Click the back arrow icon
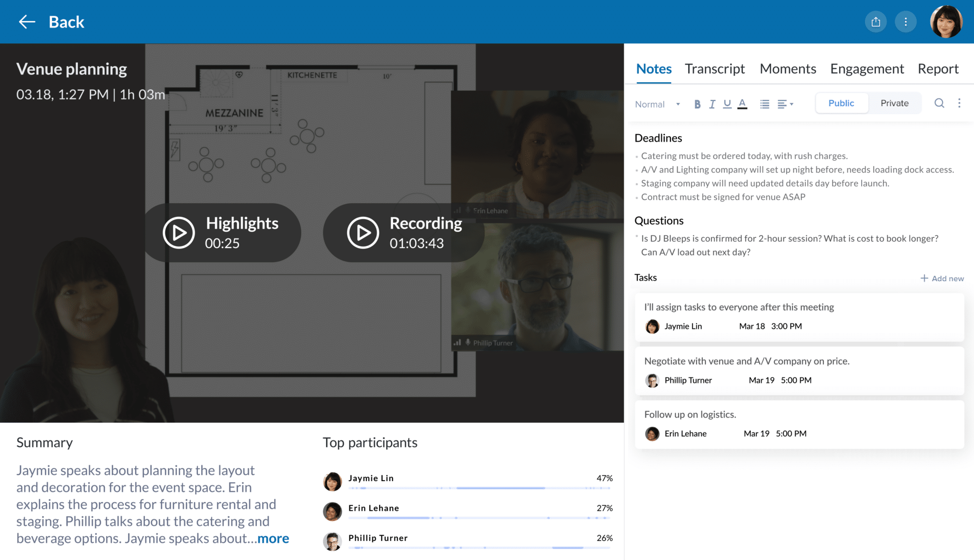The width and height of the screenshot is (974, 560). (x=27, y=22)
